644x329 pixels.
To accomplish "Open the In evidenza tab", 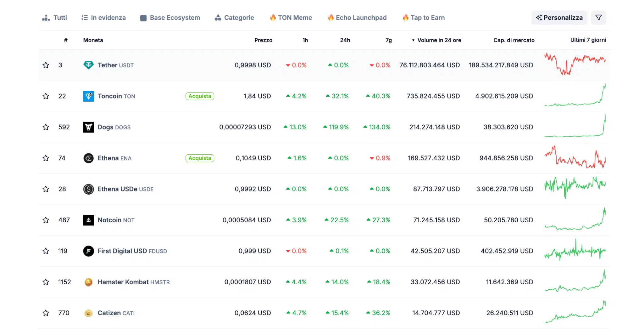I will pyautogui.click(x=103, y=18).
